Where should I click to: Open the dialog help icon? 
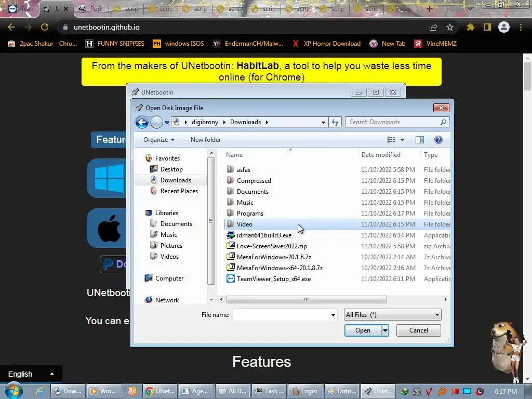[x=438, y=140]
